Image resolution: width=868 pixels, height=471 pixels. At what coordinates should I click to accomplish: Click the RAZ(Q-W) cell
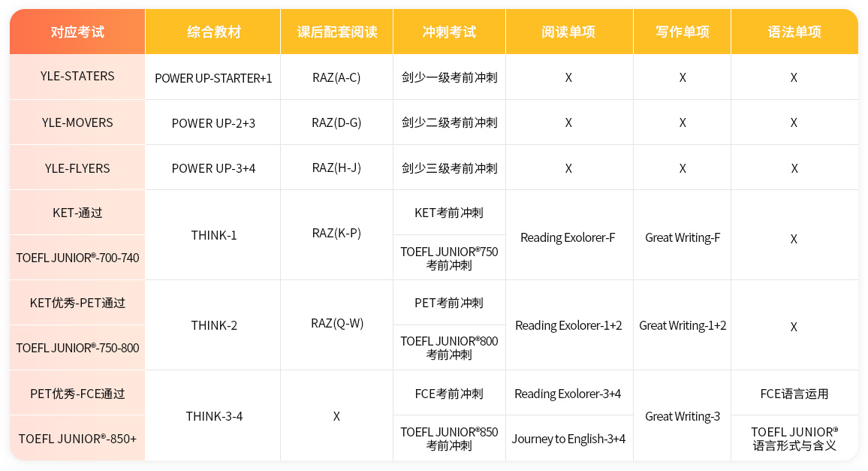coord(336,323)
